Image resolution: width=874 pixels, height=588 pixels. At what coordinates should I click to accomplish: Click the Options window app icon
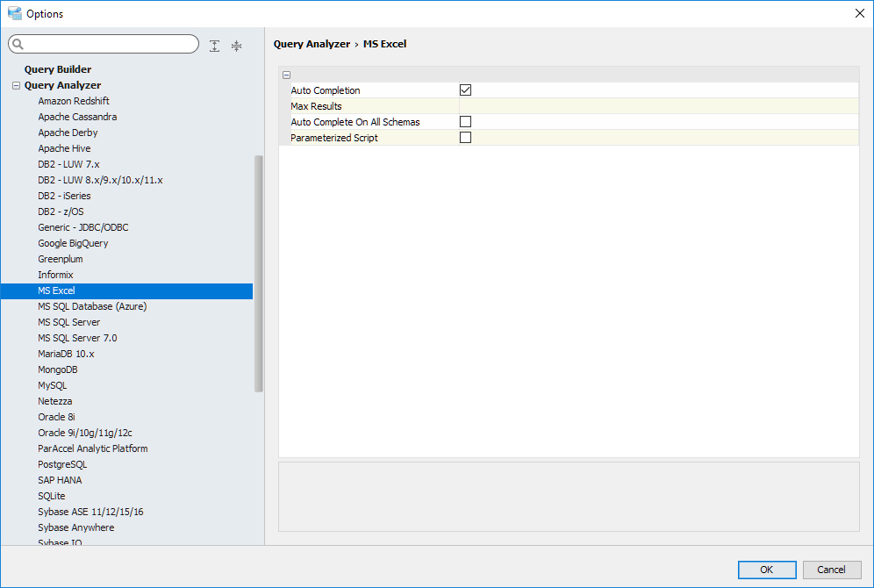click(x=14, y=13)
